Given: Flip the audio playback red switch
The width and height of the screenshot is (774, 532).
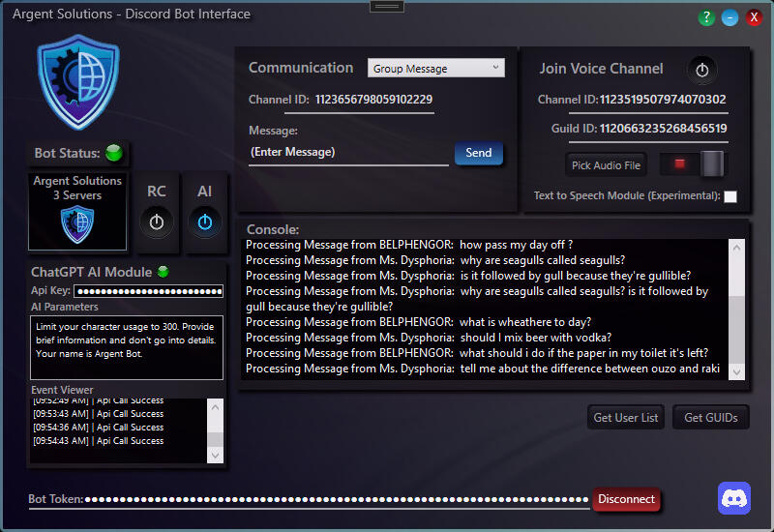Looking at the screenshot, I should click(692, 164).
